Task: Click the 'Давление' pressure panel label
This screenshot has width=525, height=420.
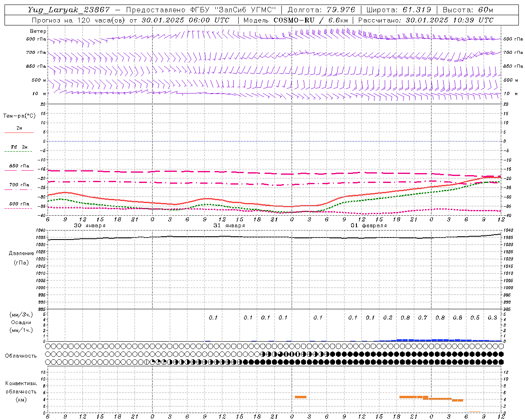Action: point(21,253)
